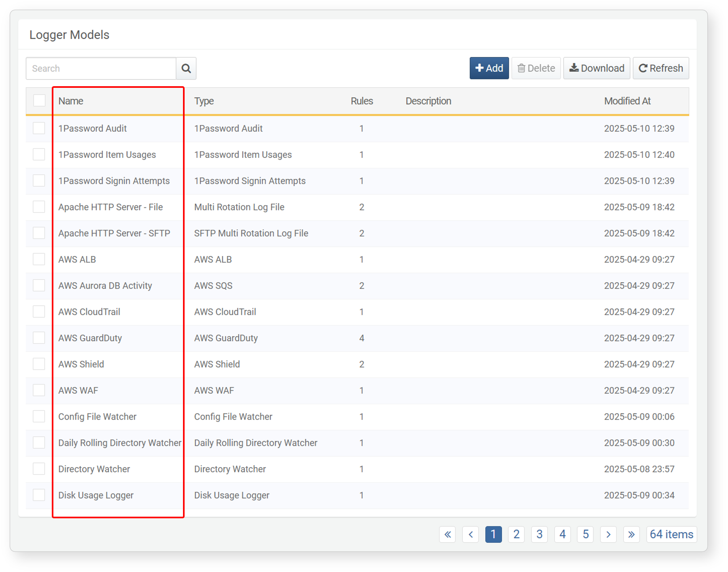Check the AWS WAF row checkbox

pyautogui.click(x=39, y=390)
